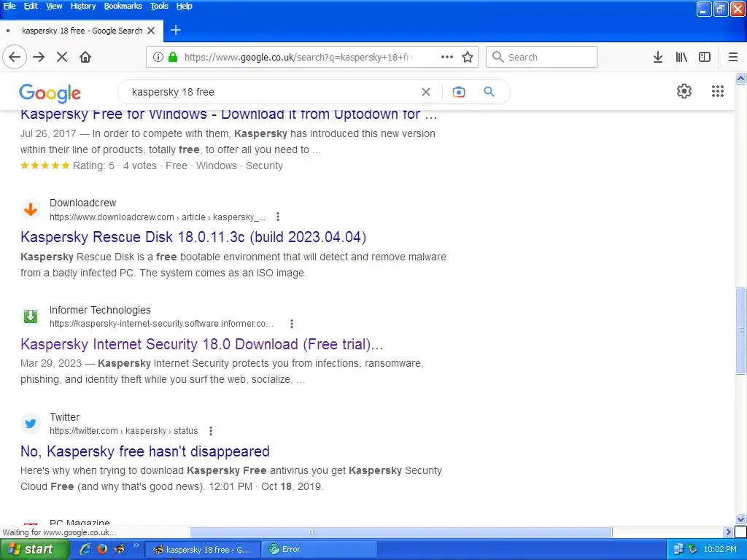
Task: Click the Twitter bird favicon
Action: (31, 424)
